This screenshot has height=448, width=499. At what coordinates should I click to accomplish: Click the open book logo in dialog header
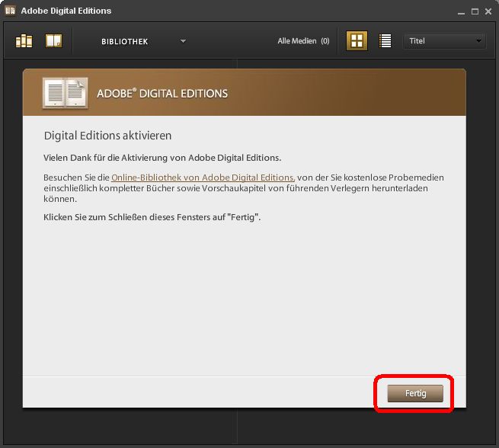point(65,93)
